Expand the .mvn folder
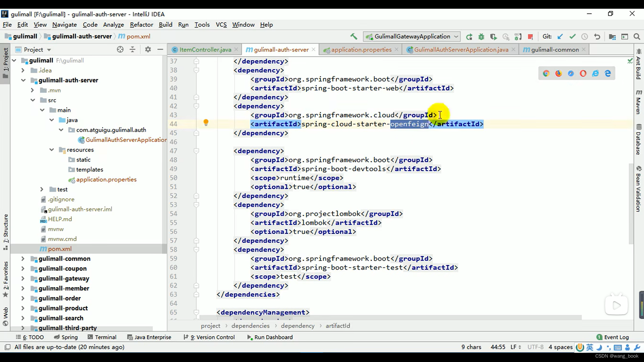The height and width of the screenshot is (362, 644). pyautogui.click(x=32, y=90)
